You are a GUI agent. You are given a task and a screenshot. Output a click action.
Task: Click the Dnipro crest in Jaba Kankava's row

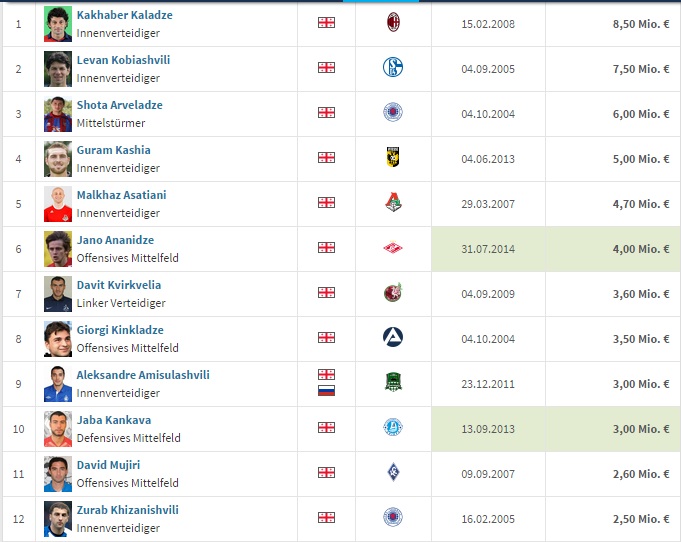click(393, 427)
